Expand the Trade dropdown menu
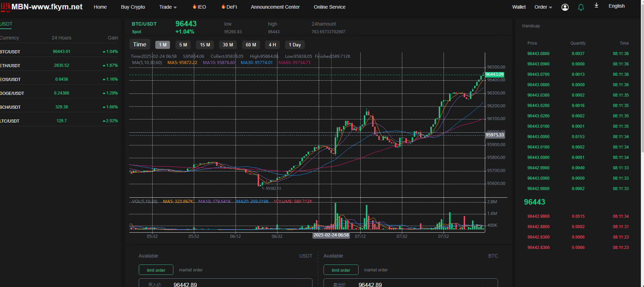Viewport: 644px width, 287px height. (x=168, y=7)
